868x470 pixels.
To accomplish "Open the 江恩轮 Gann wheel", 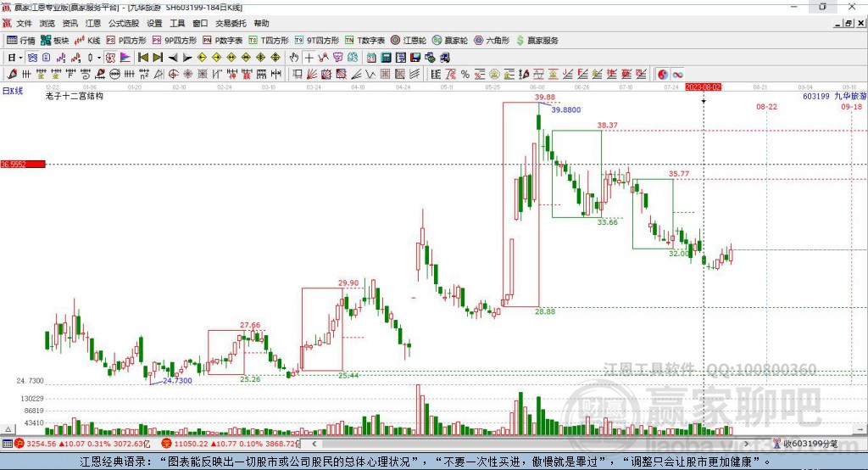I will coord(409,41).
